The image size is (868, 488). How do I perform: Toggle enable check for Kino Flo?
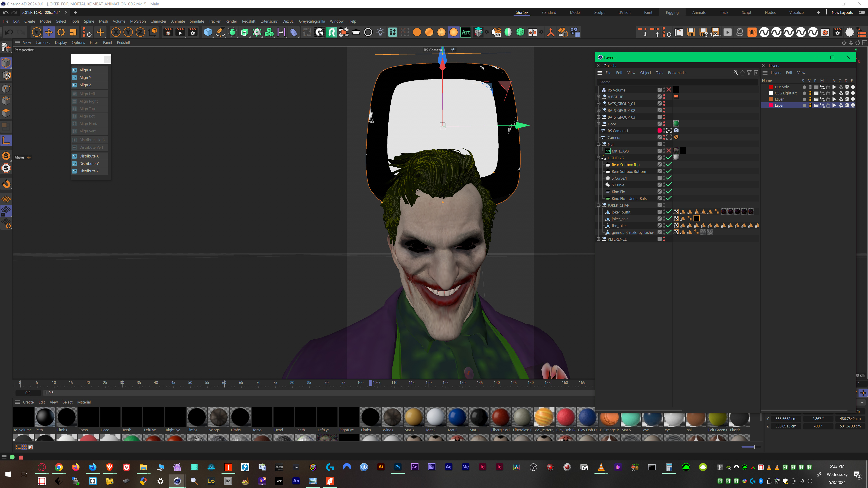(669, 192)
